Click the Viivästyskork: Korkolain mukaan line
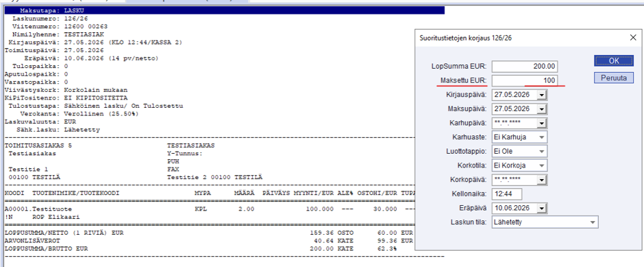 coord(66,90)
